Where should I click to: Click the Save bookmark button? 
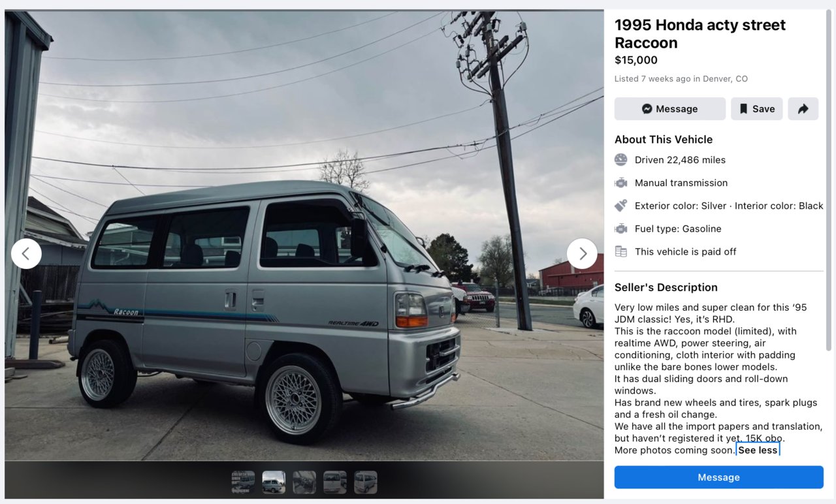click(756, 109)
